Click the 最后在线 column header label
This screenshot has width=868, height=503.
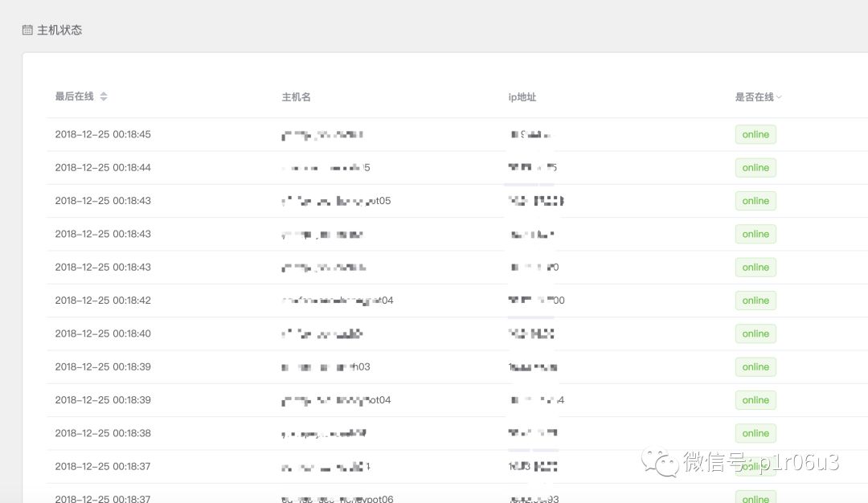click(x=74, y=96)
